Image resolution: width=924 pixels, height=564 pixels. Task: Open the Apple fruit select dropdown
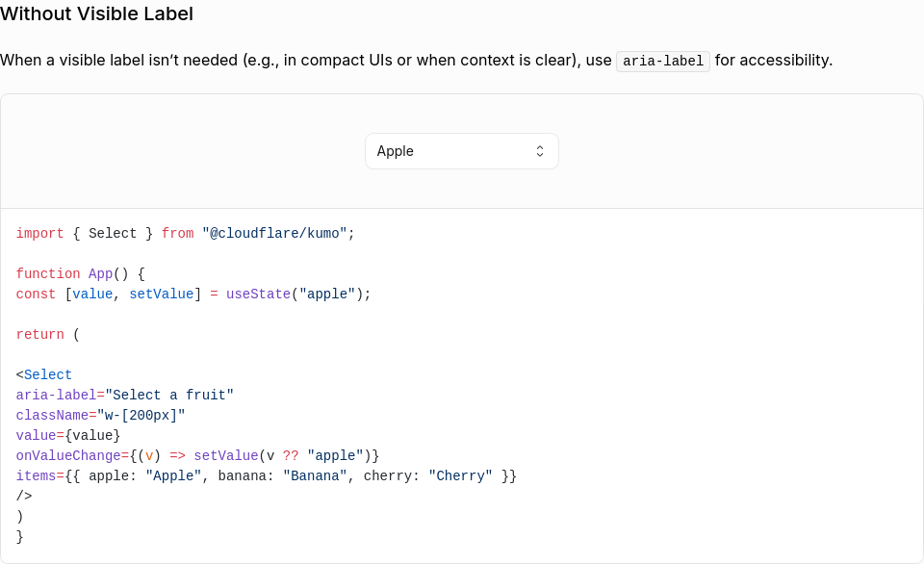click(x=461, y=151)
